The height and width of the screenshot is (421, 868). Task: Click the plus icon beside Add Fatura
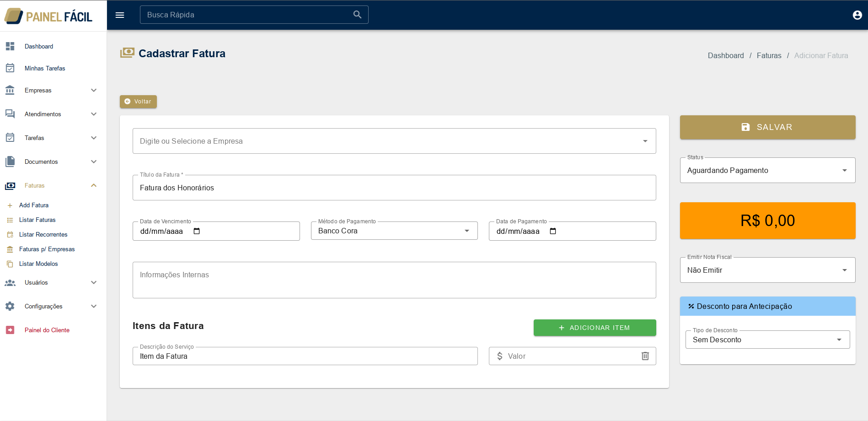(10, 205)
